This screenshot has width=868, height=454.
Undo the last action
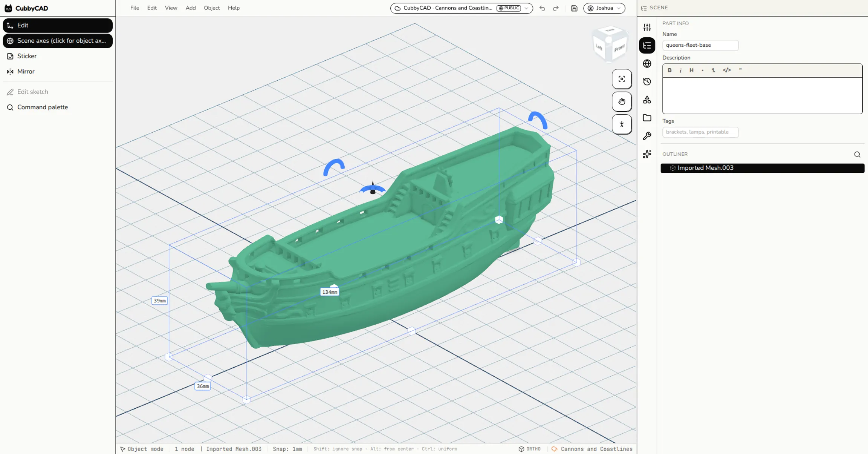tap(542, 8)
